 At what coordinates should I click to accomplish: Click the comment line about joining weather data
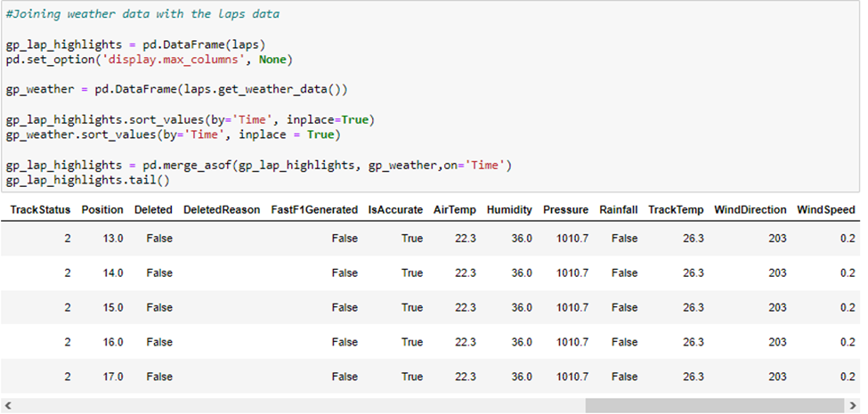(142, 14)
